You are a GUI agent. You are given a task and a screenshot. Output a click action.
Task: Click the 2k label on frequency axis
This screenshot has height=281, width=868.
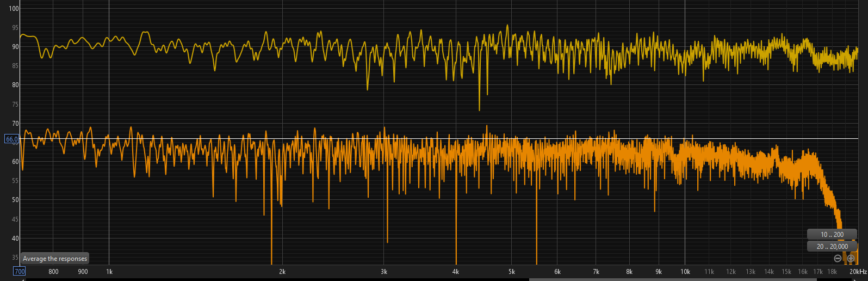tap(282, 271)
